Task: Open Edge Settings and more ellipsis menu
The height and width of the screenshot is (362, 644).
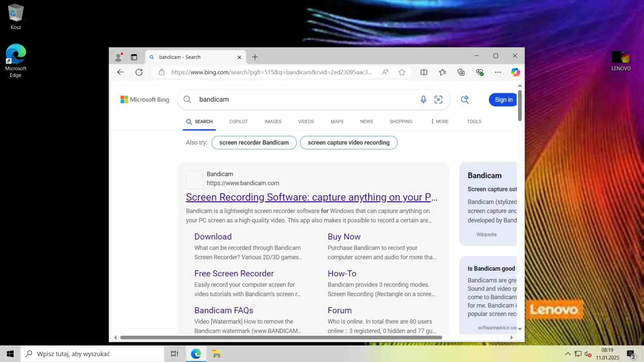Action: 498,72
